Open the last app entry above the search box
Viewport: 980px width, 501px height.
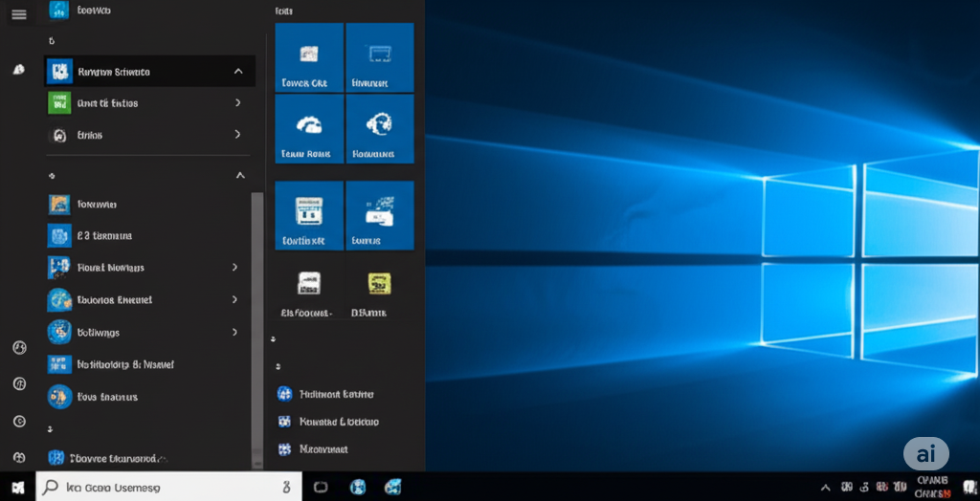coord(109,458)
